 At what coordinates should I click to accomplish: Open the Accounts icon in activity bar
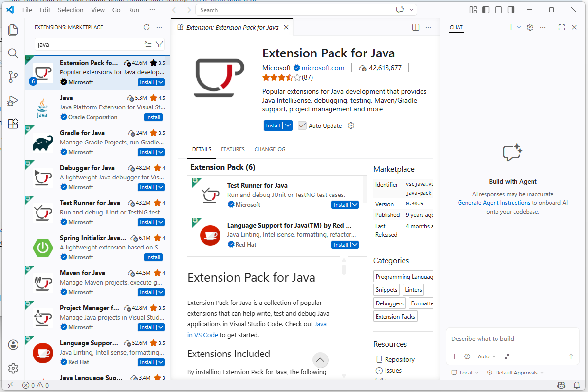13,345
